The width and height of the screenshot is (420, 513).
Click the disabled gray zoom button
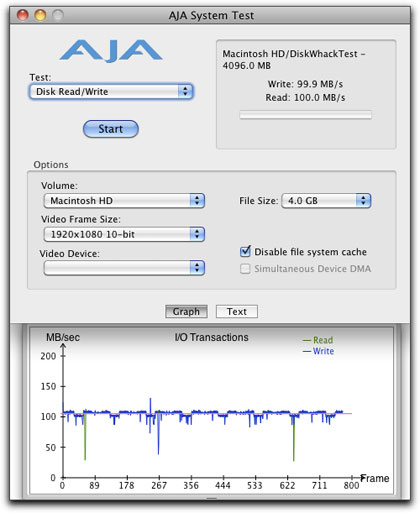tap(58, 15)
